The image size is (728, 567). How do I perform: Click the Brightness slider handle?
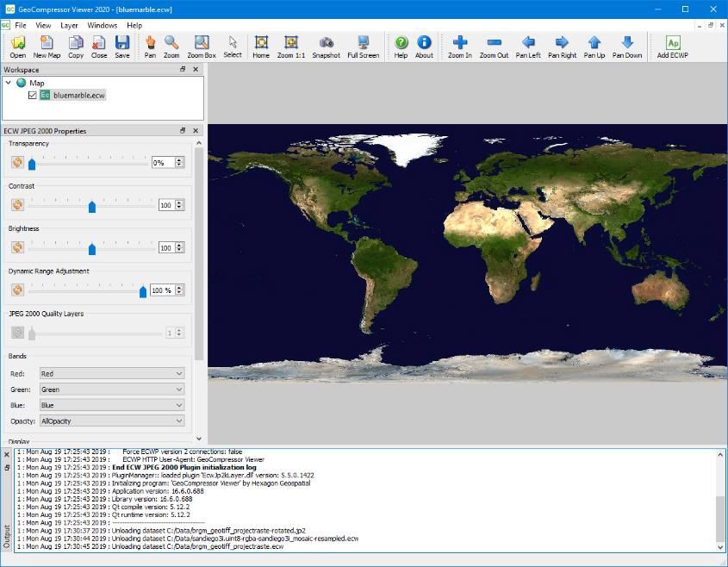point(92,249)
